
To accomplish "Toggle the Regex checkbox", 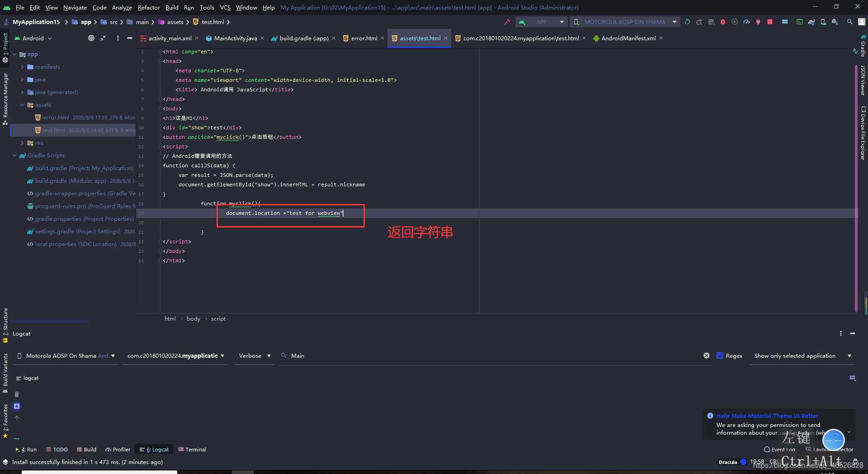I will point(720,355).
